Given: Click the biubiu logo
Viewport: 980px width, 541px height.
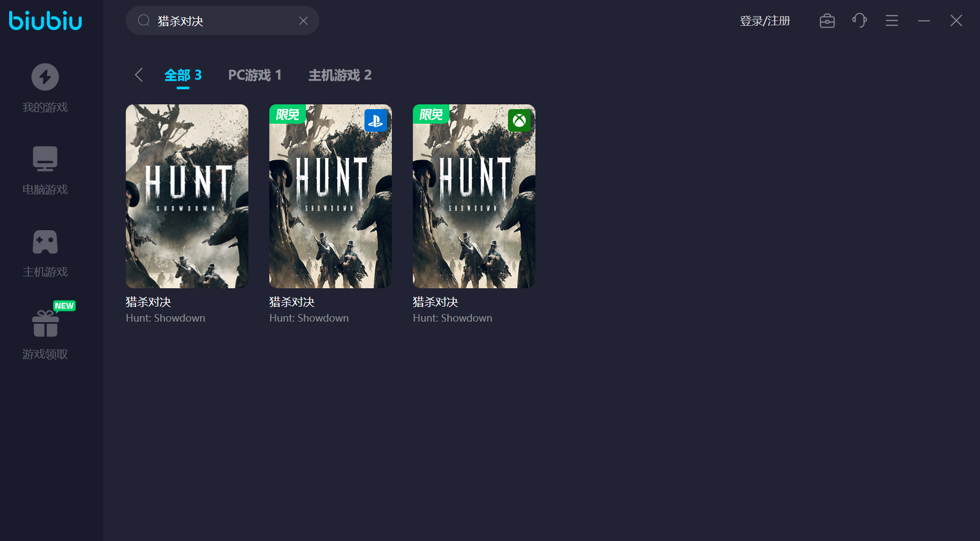Looking at the screenshot, I should pos(46,21).
